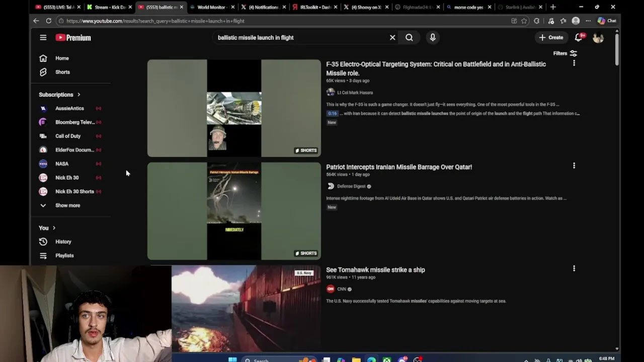This screenshot has width=644, height=362.
Task: Open the Xbox app in the taskbar
Action: [386, 360]
